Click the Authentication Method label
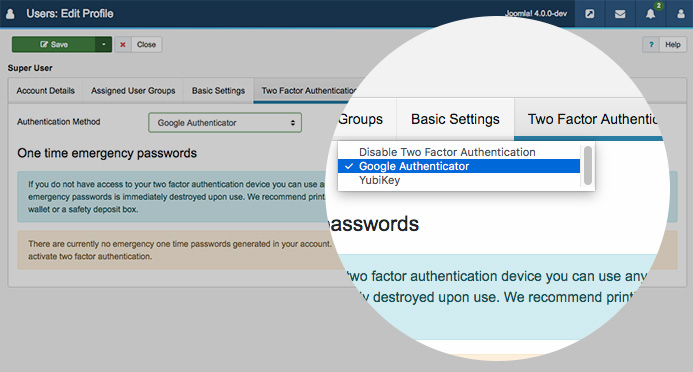The image size is (693, 372). tap(58, 121)
